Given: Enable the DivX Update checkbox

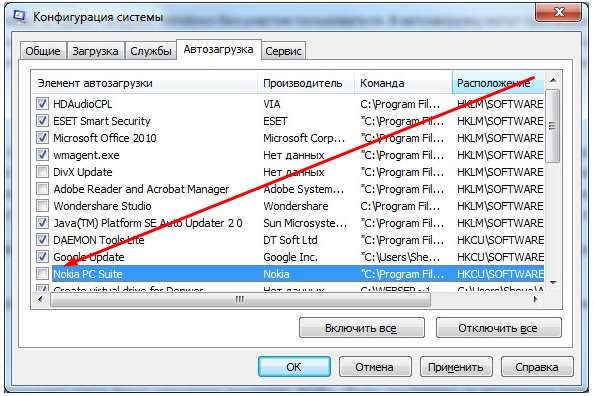Looking at the screenshot, I should point(42,172).
